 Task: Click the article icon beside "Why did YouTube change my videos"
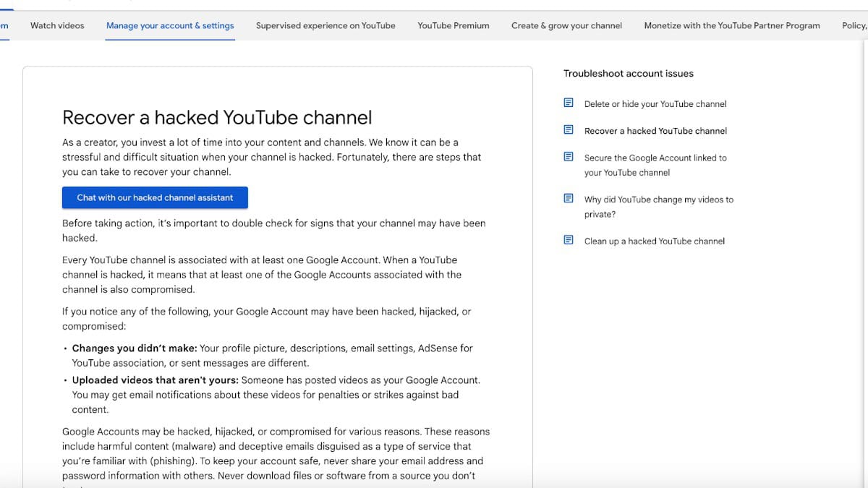569,198
